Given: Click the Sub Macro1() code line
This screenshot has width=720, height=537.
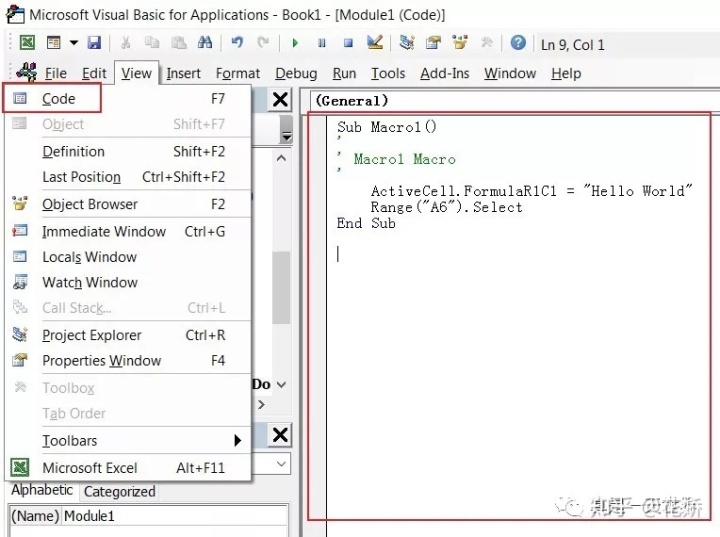Looking at the screenshot, I should point(387,127).
